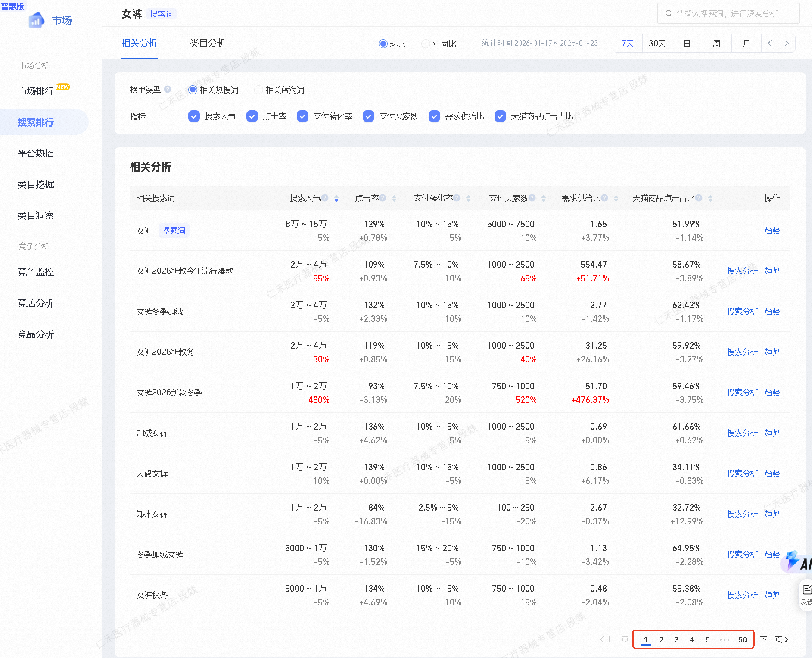
Task: Sort table by 搜索人气 arrows
Action: (336, 198)
